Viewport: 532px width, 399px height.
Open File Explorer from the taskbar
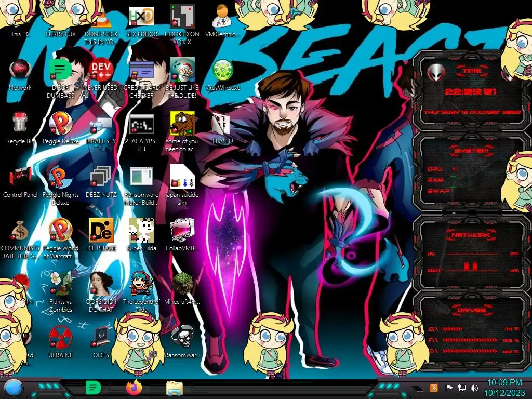point(175,388)
